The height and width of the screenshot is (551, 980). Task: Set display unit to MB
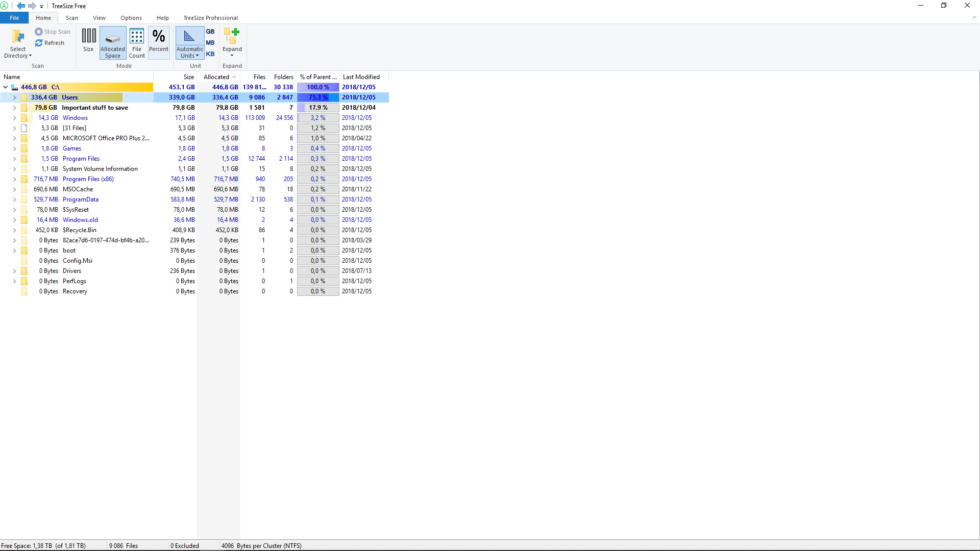pos(210,43)
